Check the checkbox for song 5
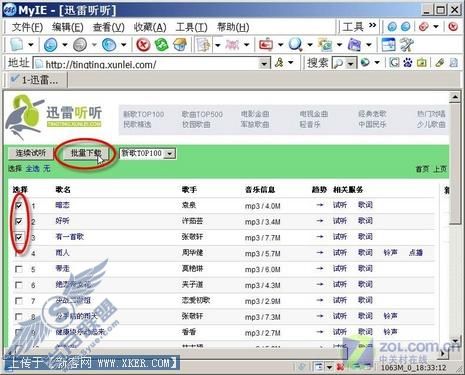This screenshot has width=465, height=375. pos(19,269)
